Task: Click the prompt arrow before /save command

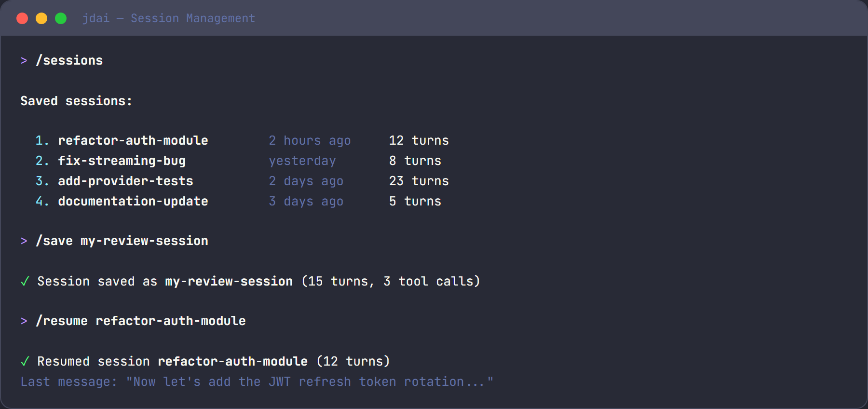Action: (24, 241)
